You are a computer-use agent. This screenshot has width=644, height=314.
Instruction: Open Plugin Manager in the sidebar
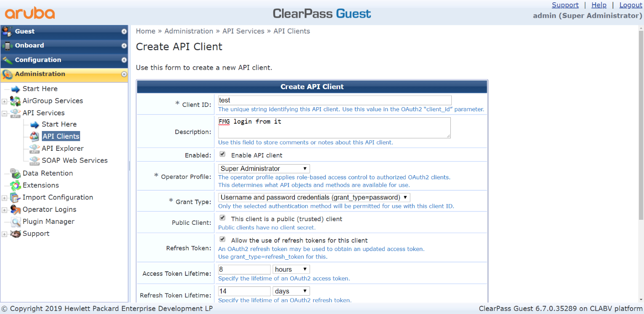click(48, 222)
